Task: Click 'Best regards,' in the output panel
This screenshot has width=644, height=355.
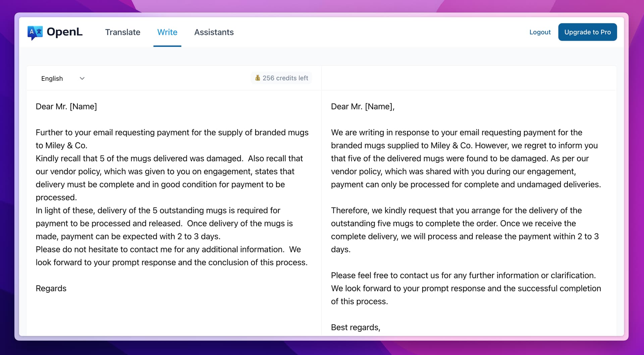Action: [355, 328]
